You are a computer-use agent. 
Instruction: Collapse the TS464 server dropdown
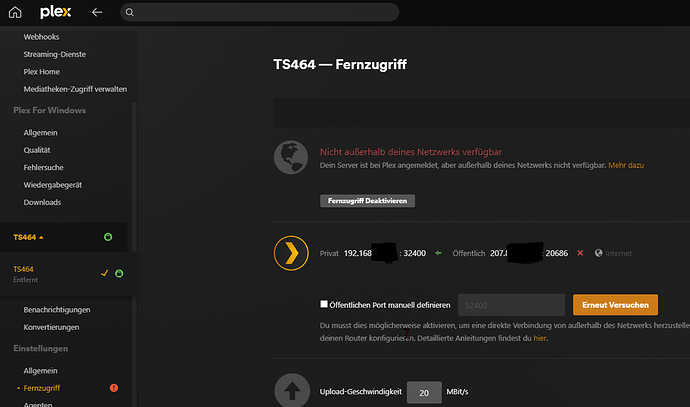[28, 237]
